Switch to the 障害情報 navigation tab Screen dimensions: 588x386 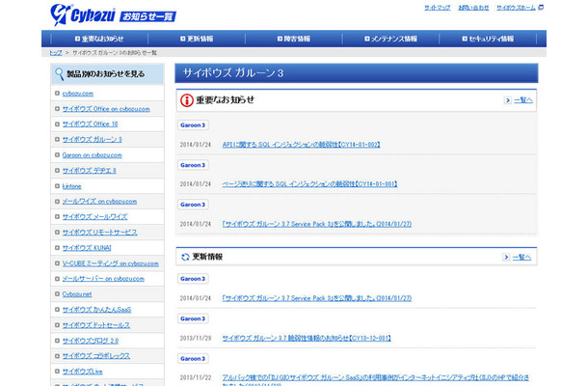click(x=293, y=39)
